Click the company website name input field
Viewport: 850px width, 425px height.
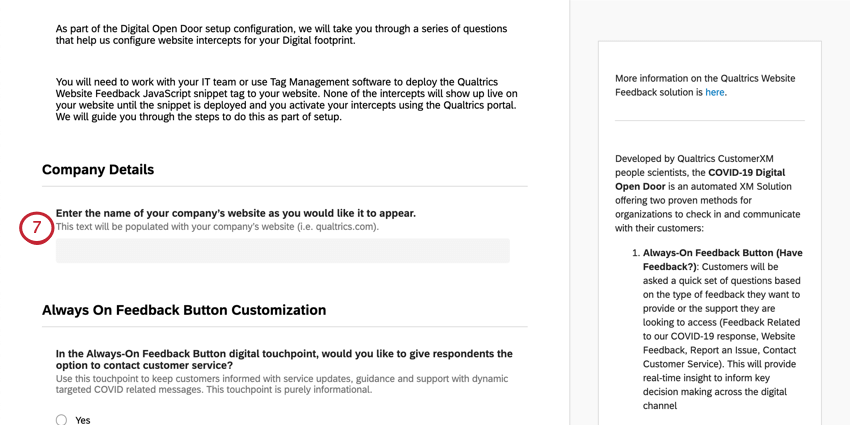pos(282,250)
